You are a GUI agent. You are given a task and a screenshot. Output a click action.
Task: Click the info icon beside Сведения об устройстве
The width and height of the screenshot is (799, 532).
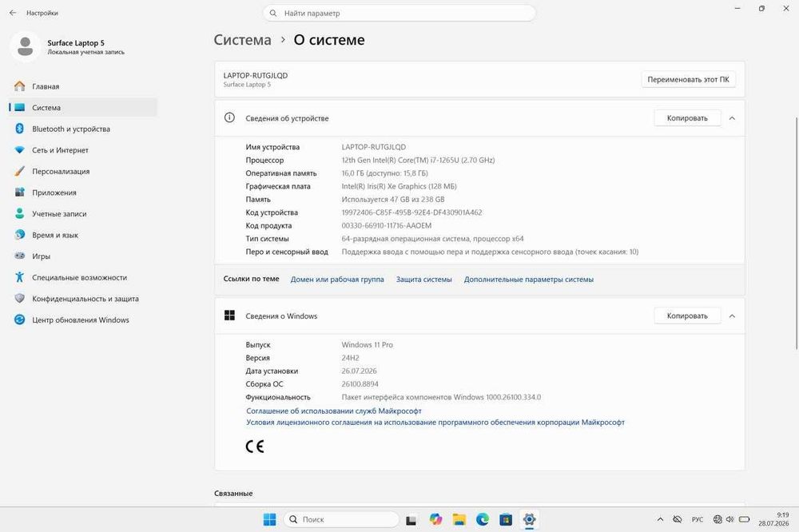tap(229, 117)
